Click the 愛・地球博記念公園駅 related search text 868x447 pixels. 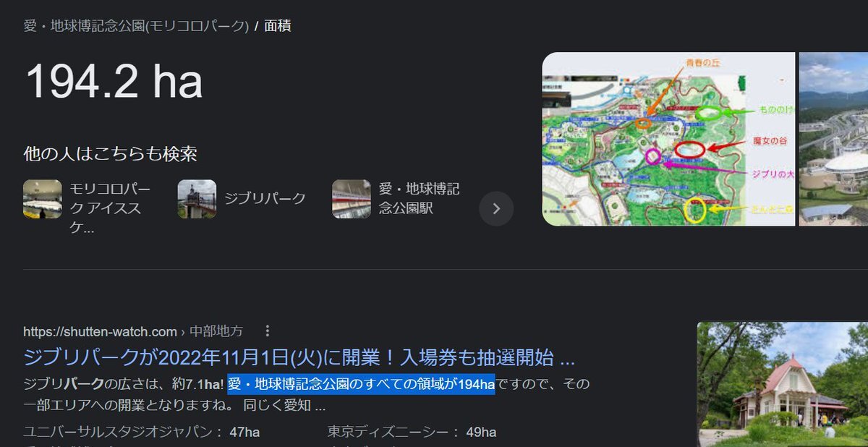[x=420, y=198]
